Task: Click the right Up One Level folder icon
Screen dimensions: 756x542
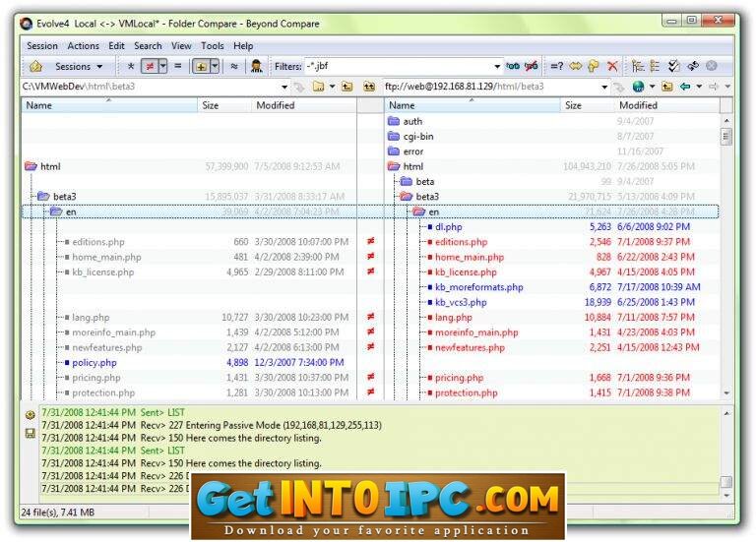Action: tap(667, 87)
